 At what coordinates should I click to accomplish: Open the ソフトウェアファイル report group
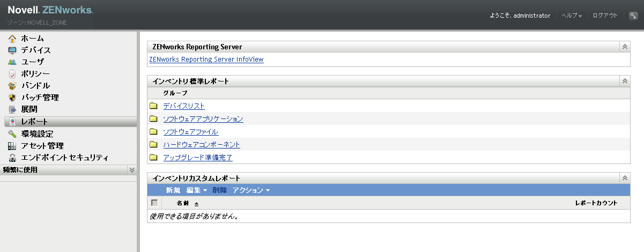190,132
